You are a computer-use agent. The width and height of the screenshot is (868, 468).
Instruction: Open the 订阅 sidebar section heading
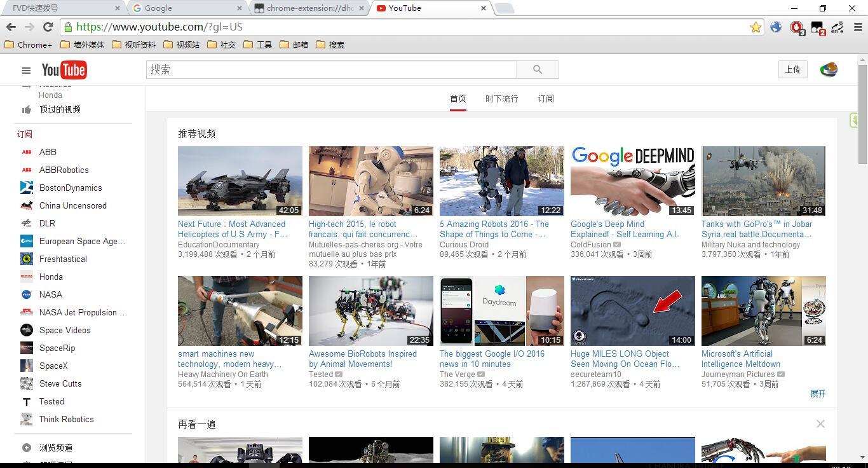(24, 134)
